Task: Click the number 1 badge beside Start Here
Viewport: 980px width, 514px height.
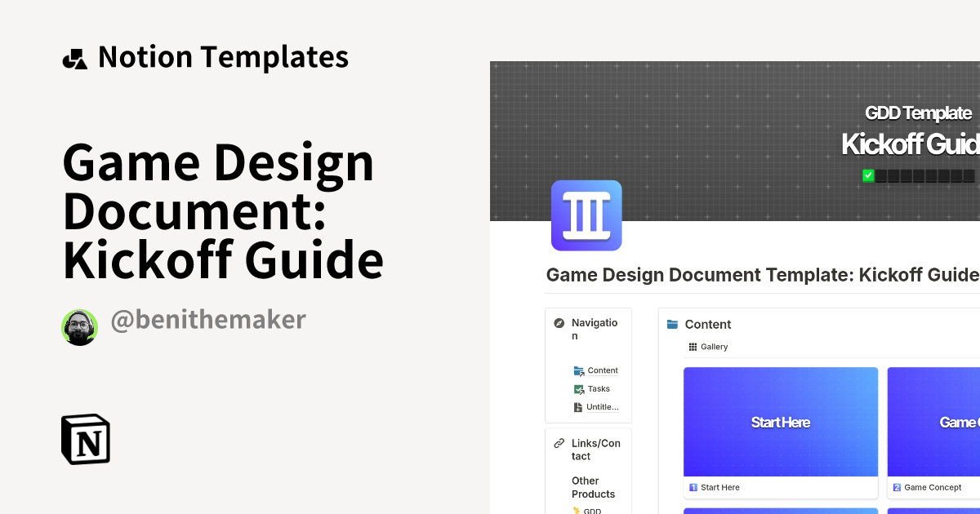Action: (x=694, y=487)
